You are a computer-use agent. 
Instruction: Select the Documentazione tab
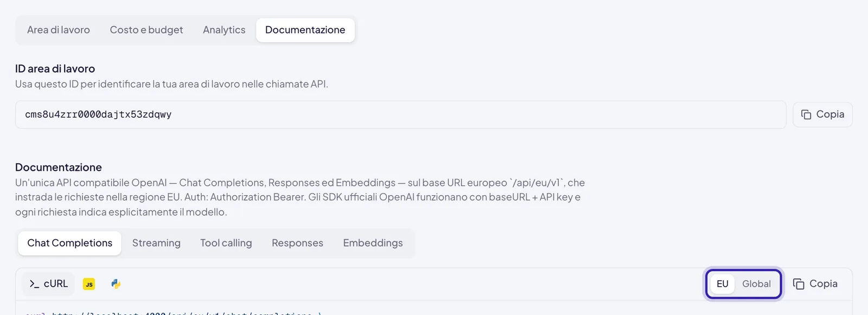click(305, 30)
